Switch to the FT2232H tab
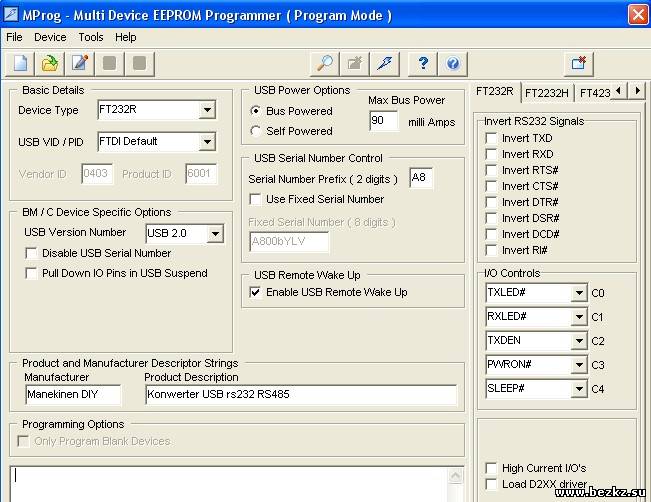This screenshot has height=502, width=651. 547,93
